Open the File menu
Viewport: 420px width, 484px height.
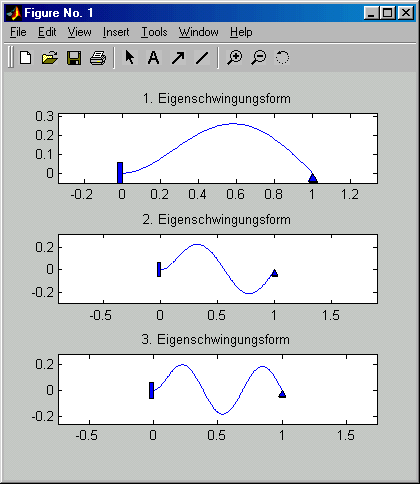tap(18, 32)
